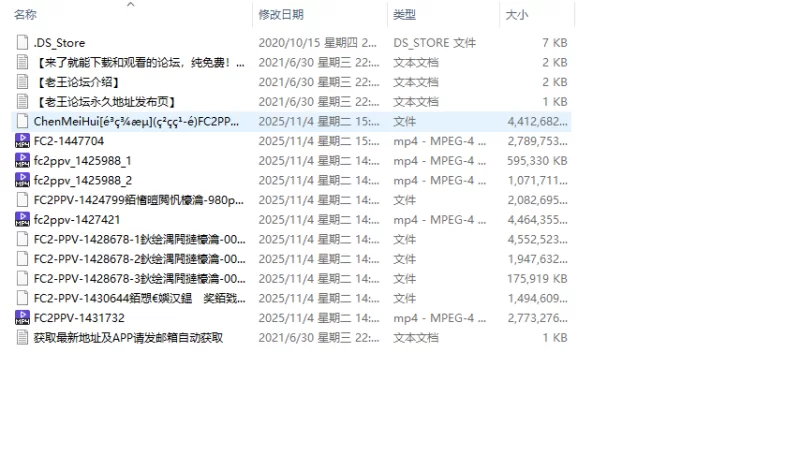Click the 2,789,753 size value
This screenshot has height=455, width=800.
(537, 141)
